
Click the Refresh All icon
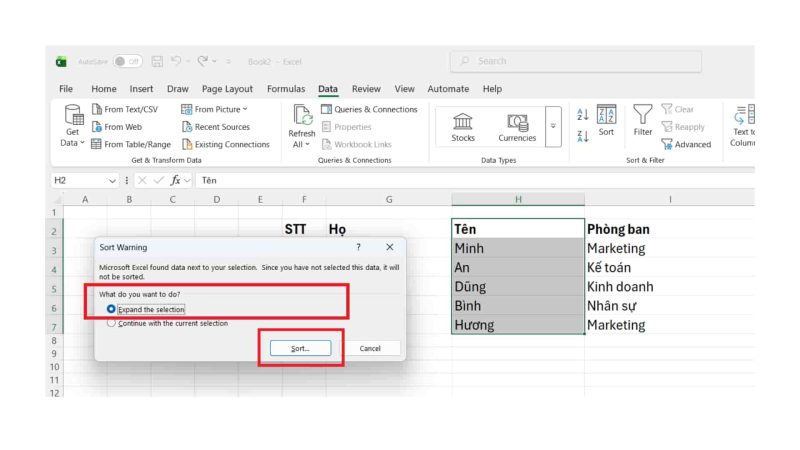tap(302, 115)
